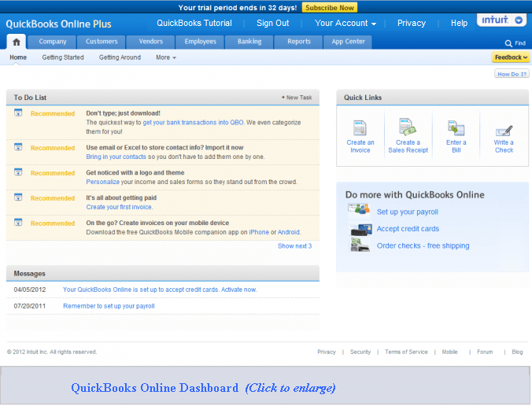Open the Banking tab
This screenshot has width=532, height=406.
click(249, 42)
